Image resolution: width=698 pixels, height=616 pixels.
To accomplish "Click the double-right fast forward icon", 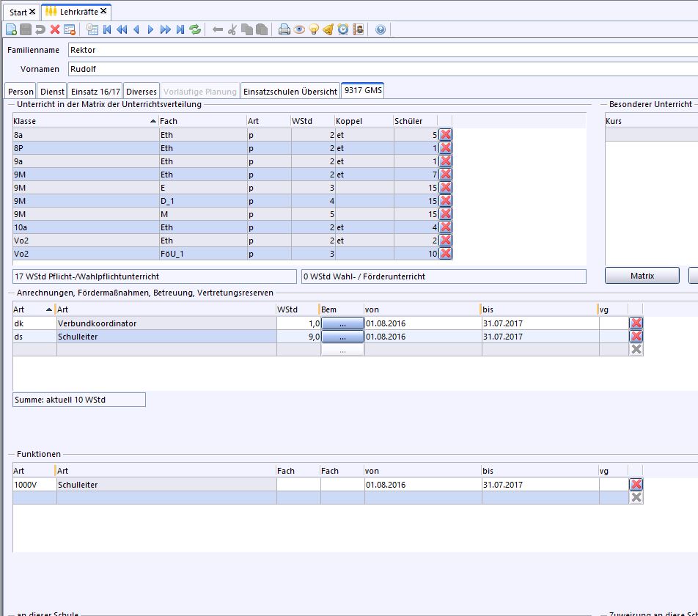I will pos(165,30).
